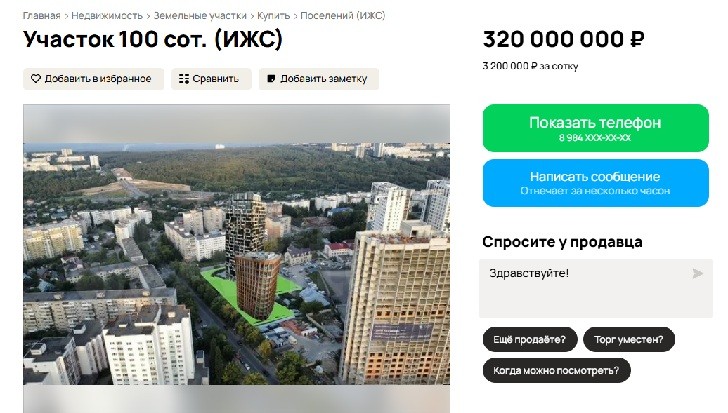The image size is (728, 413).
Task: Open Поселений (ИЖС) breadcrumb
Action: pyautogui.click(x=343, y=16)
